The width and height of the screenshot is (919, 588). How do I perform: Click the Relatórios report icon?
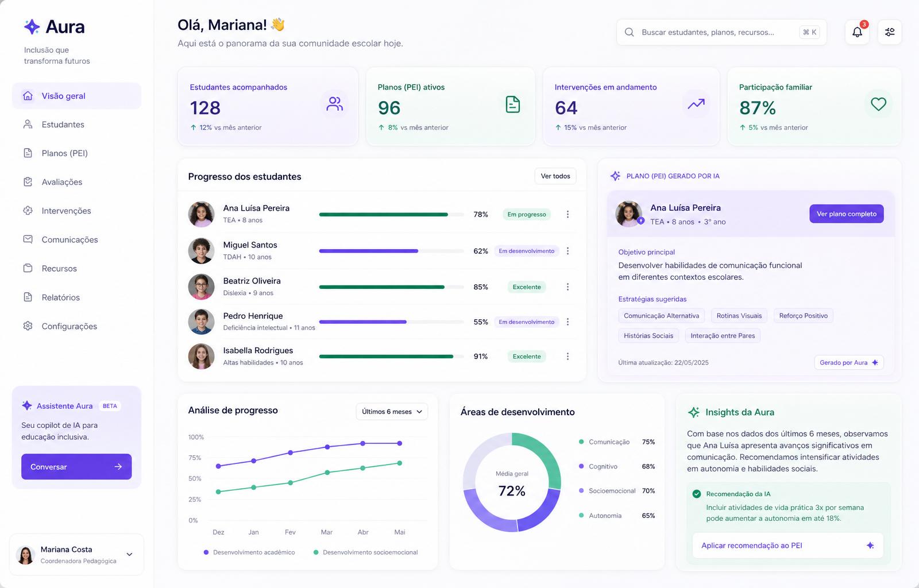(x=28, y=297)
